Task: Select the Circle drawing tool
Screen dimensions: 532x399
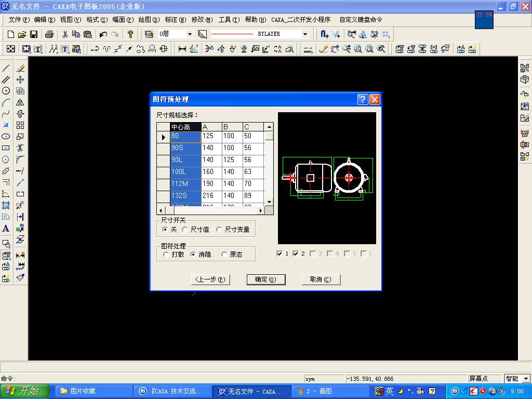Action: click(6, 90)
